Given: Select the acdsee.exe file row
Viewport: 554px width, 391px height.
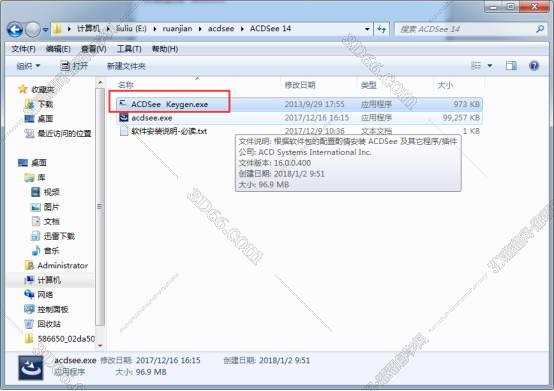Looking at the screenshot, I should (x=299, y=118).
